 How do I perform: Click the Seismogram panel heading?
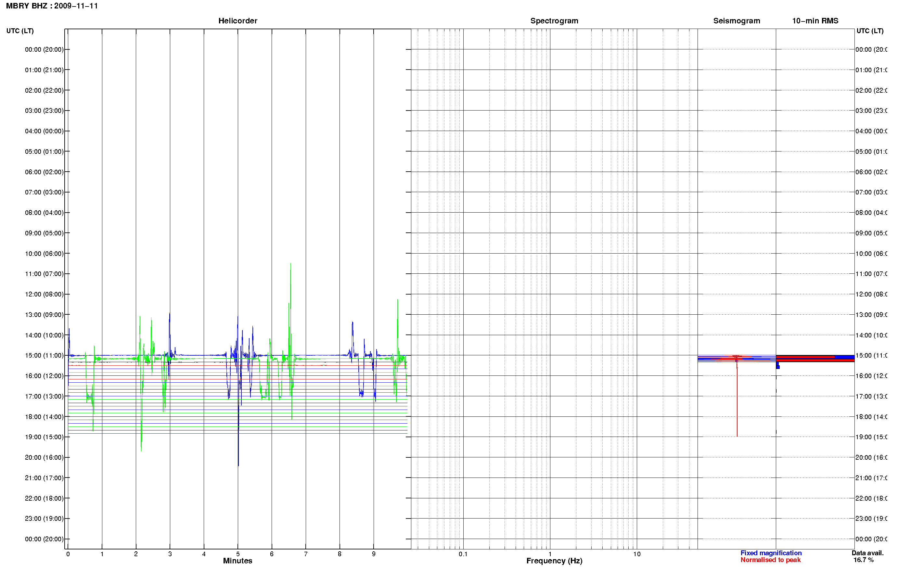pyautogui.click(x=737, y=21)
